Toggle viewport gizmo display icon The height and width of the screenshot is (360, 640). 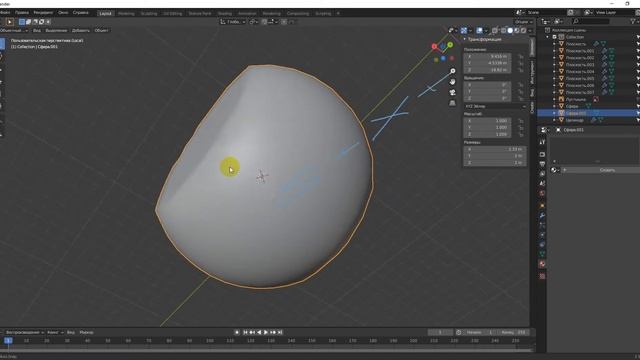pos(464,30)
